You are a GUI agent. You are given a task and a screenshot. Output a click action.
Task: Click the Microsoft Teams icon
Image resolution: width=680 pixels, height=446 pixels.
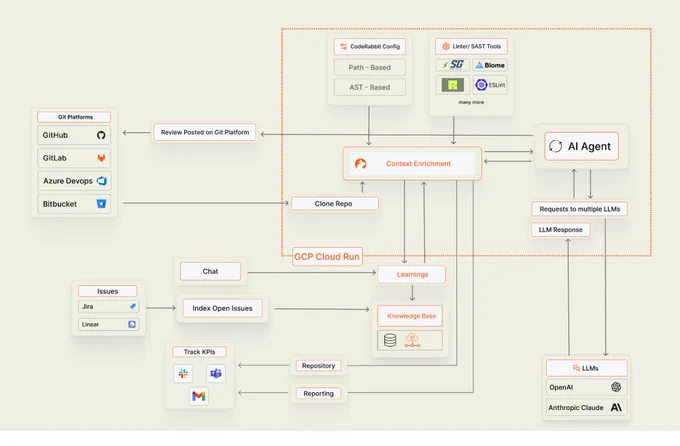pos(216,373)
